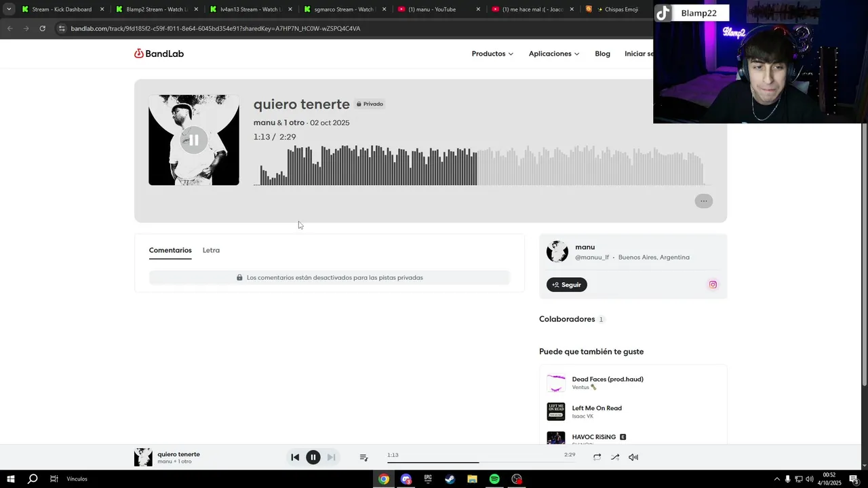The height and width of the screenshot is (488, 868).
Task: Toggle shuffle in the bottom player
Action: pos(615,457)
